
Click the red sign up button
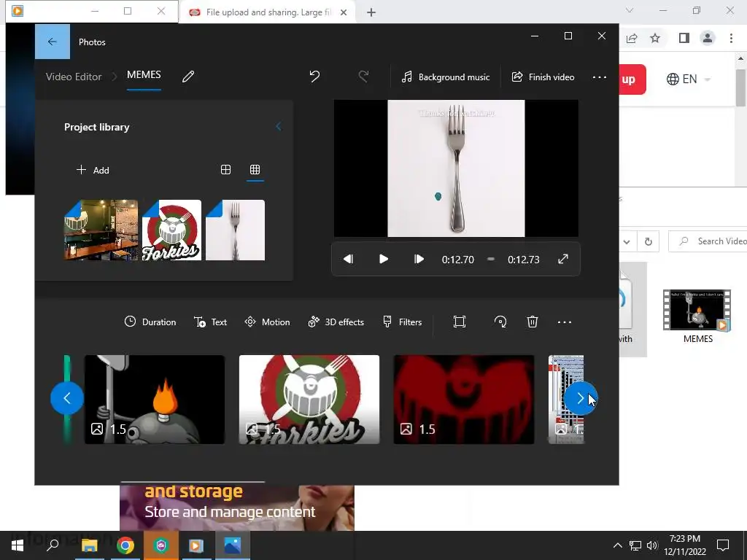pyautogui.click(x=632, y=79)
